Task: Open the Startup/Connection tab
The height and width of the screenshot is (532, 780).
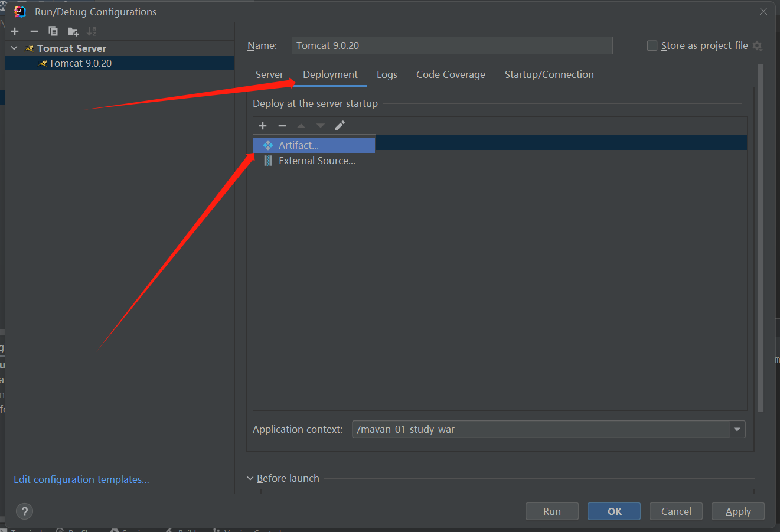Action: (x=549, y=74)
